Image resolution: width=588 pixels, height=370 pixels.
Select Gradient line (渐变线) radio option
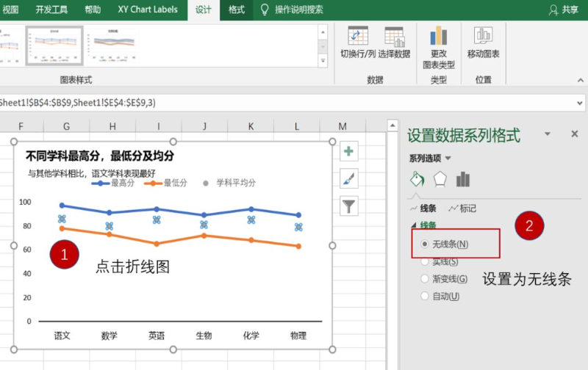(x=425, y=279)
